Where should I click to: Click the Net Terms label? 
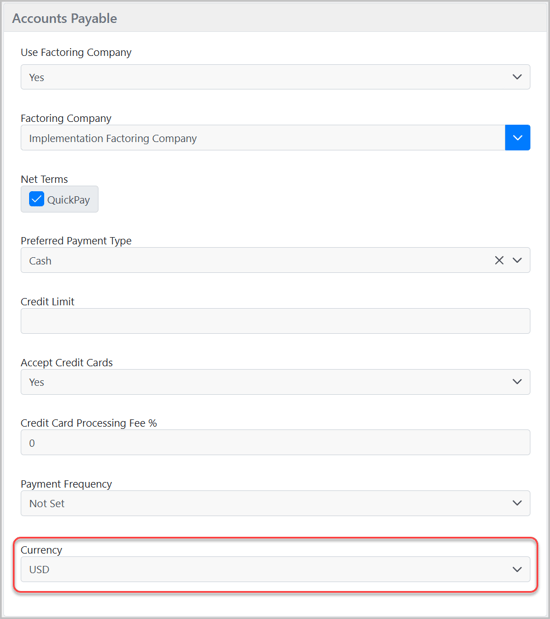(44, 179)
